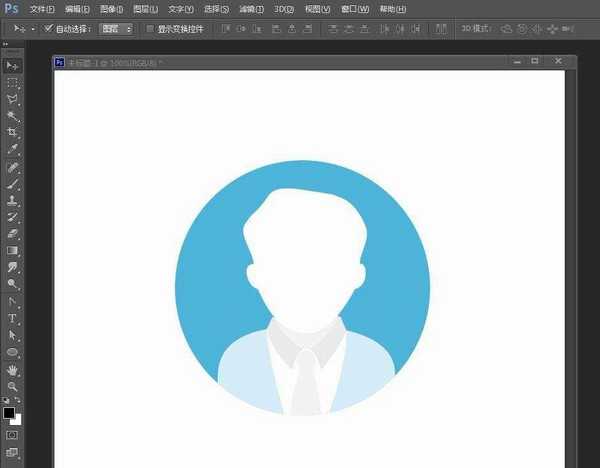Open the 图层 auto-select dropdown
Image resolution: width=600 pixels, height=468 pixels.
point(117,29)
